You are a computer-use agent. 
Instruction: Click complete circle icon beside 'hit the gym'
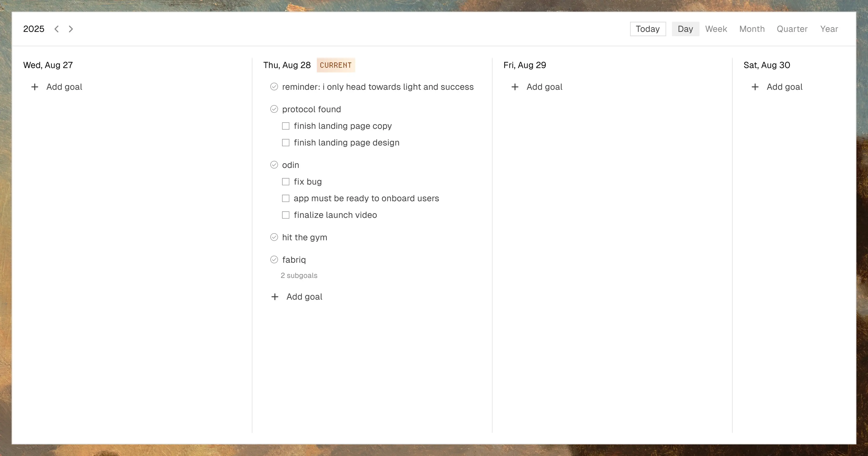(x=274, y=237)
